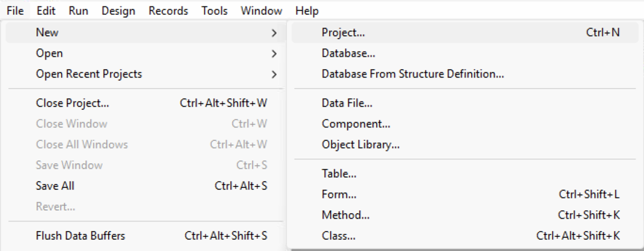The height and width of the screenshot is (251, 644).
Task: Create a new Data File
Action: click(x=347, y=103)
